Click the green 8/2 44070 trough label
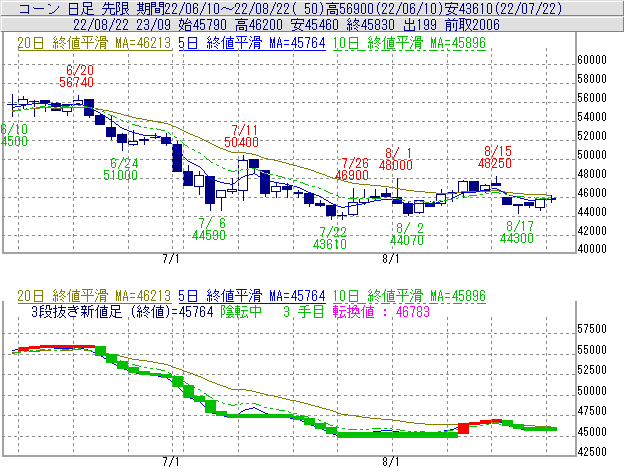 (407, 234)
